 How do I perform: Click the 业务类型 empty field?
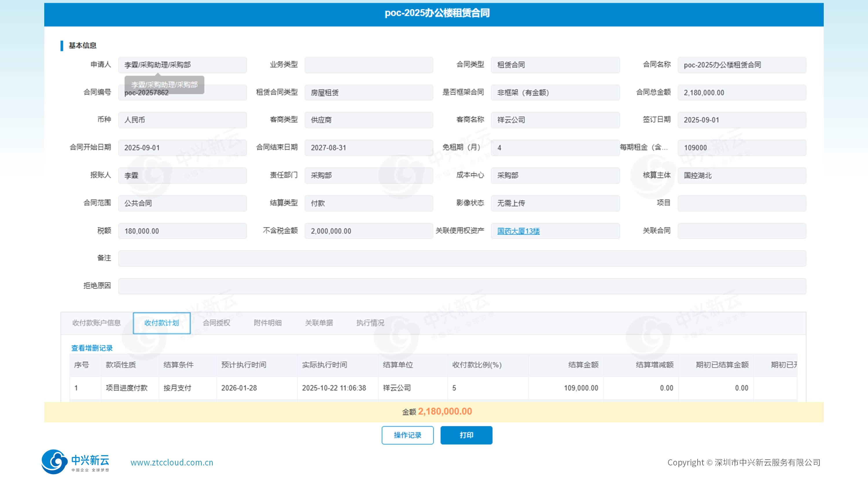(369, 65)
